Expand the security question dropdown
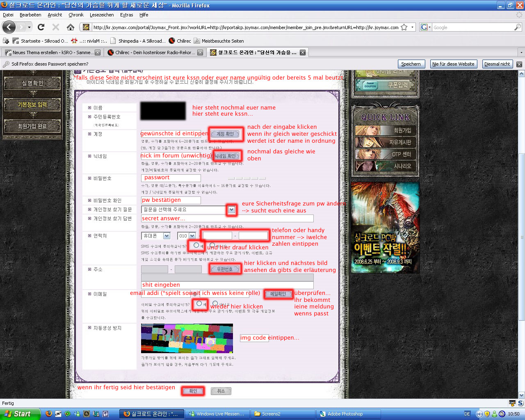The width and height of the screenshot is (525, 420). coord(231,210)
